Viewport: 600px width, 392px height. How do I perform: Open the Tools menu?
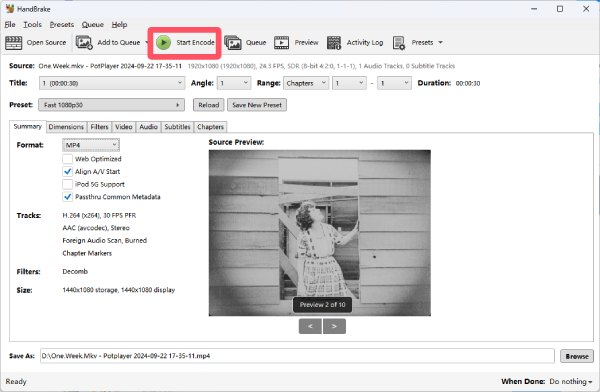point(33,24)
